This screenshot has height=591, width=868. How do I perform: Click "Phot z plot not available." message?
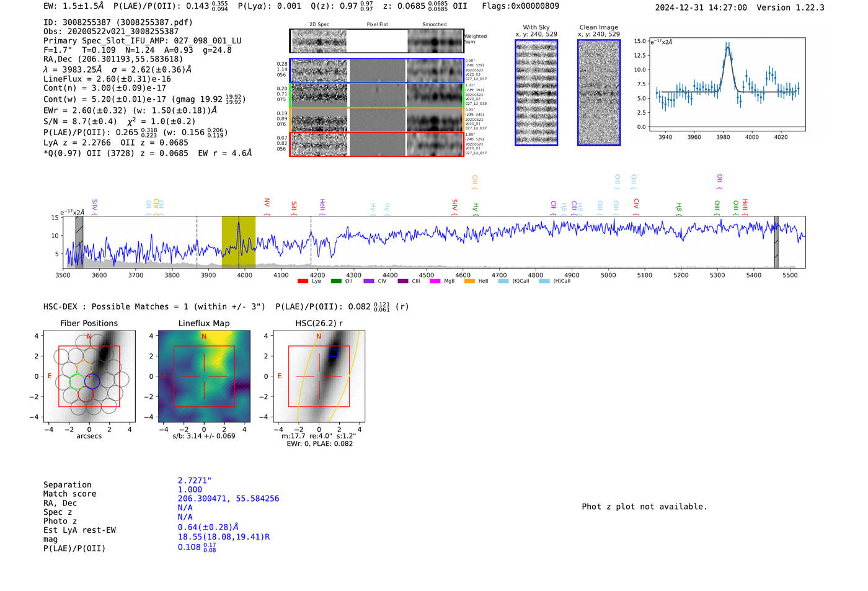(644, 507)
